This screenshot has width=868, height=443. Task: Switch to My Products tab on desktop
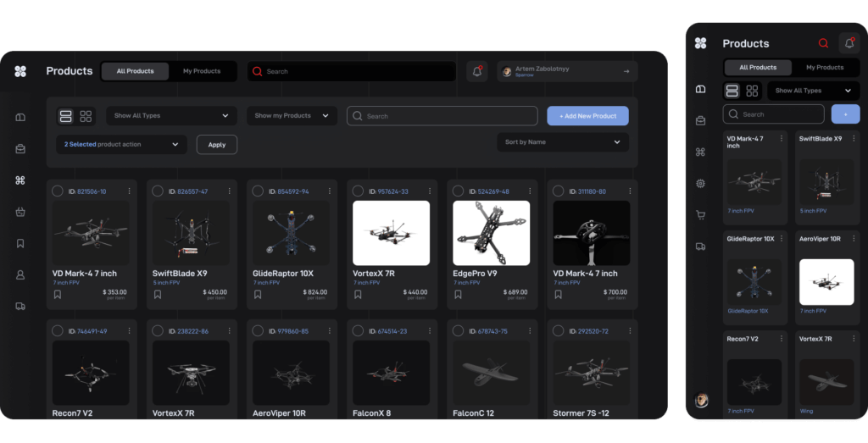coord(202,71)
